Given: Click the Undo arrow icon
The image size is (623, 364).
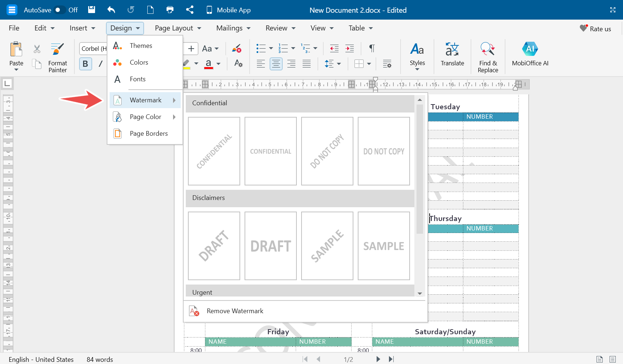Looking at the screenshot, I should (111, 10).
